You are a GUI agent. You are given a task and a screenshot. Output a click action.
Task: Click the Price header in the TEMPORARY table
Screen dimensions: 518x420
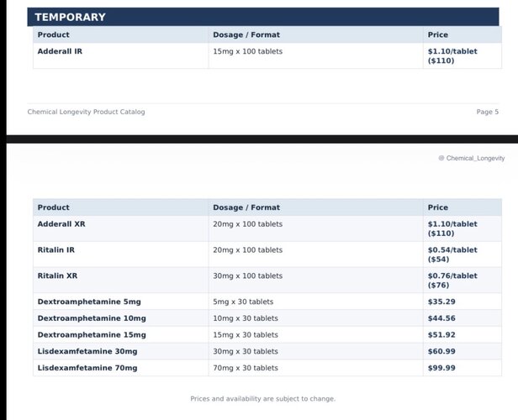(x=438, y=34)
